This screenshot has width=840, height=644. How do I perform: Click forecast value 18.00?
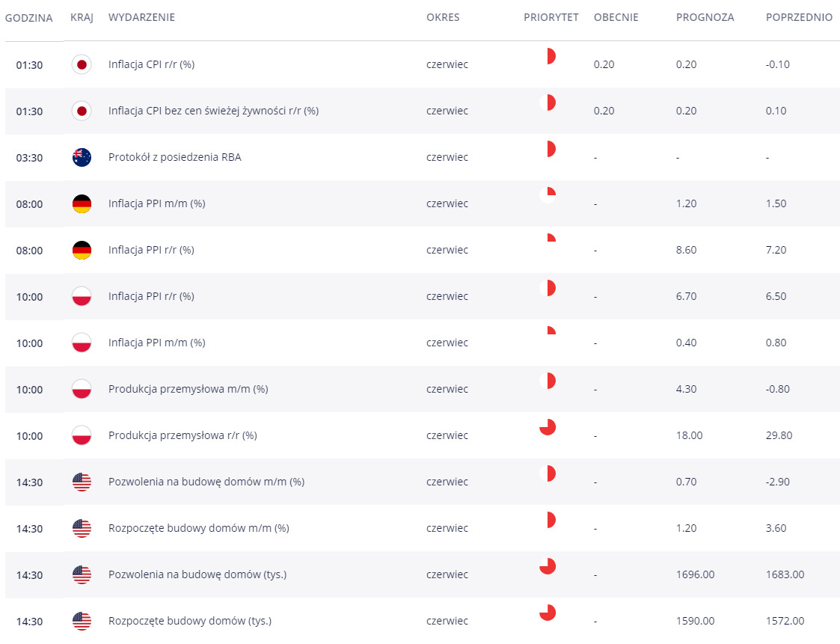689,435
